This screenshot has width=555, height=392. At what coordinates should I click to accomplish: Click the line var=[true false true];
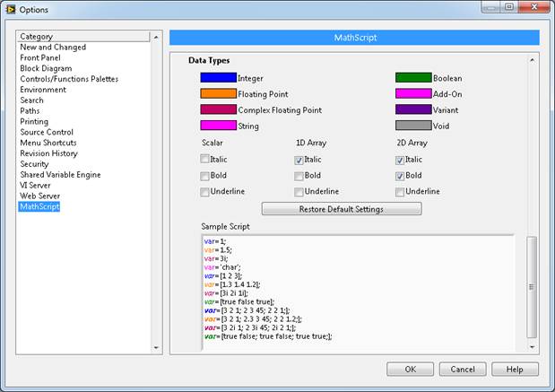click(238, 301)
